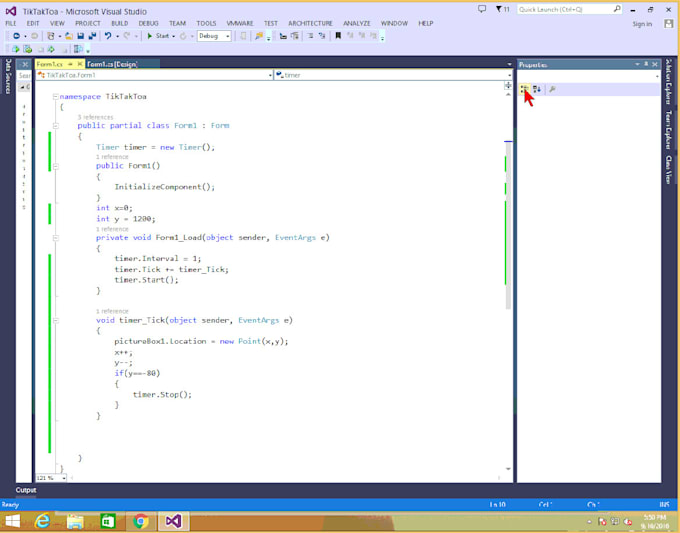
Task: Open the Output panel tab
Action: [x=26, y=490]
